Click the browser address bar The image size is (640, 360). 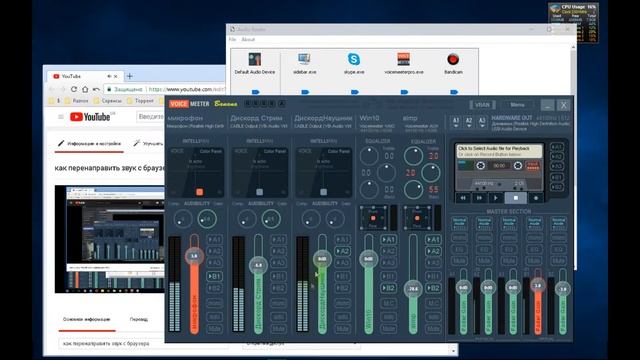click(165, 89)
